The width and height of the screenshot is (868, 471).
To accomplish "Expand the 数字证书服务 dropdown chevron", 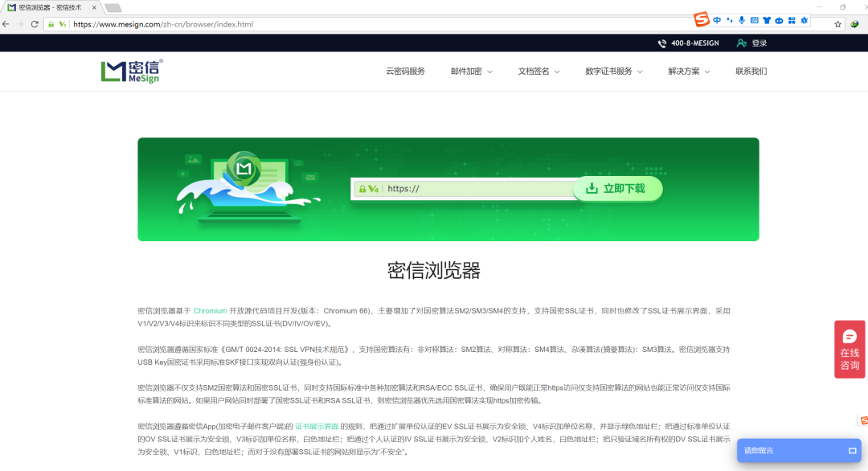I will (x=640, y=72).
